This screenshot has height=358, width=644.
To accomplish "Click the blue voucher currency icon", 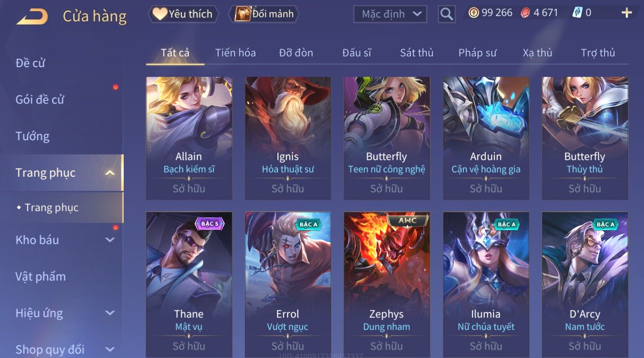I will point(577,13).
